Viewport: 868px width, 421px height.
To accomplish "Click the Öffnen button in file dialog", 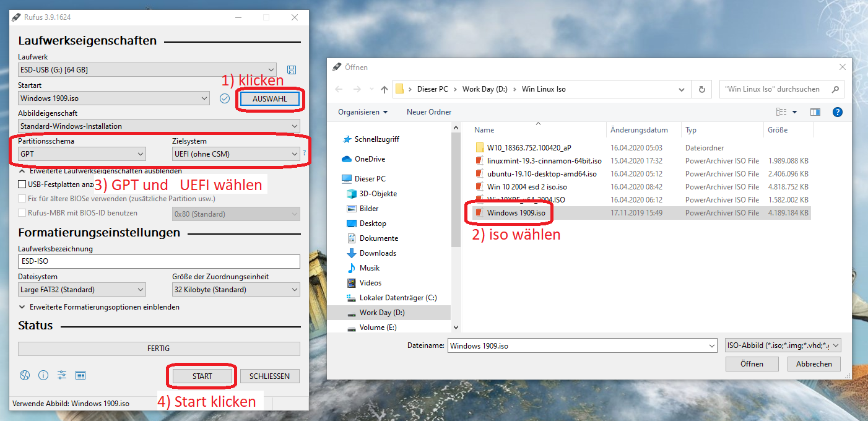I will click(x=752, y=364).
